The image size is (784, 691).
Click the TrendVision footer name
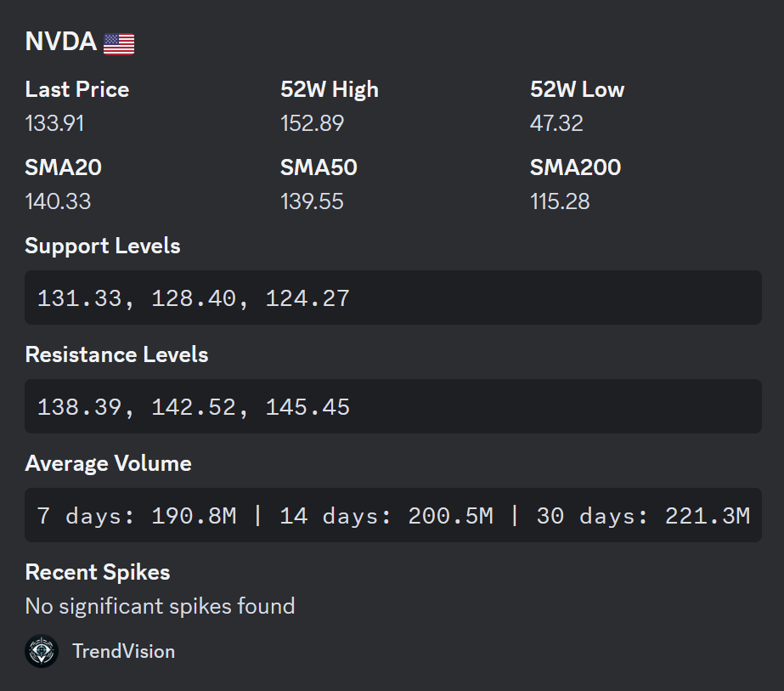123,651
